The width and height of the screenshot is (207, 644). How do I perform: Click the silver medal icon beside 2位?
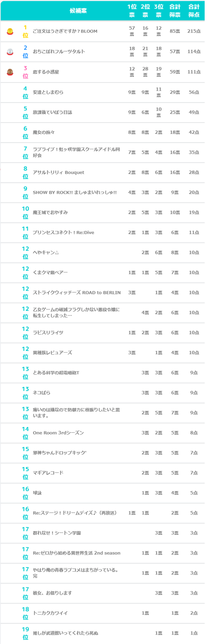tap(10, 52)
